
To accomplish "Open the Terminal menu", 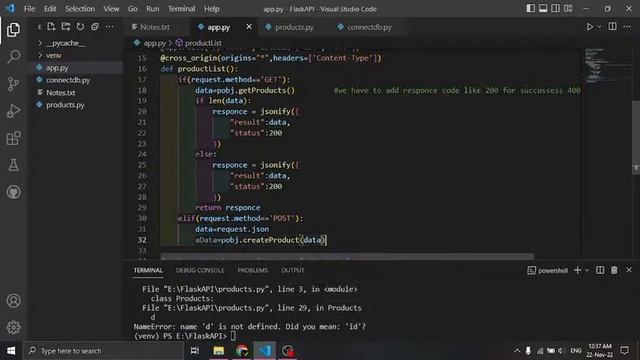I will click(x=182, y=9).
